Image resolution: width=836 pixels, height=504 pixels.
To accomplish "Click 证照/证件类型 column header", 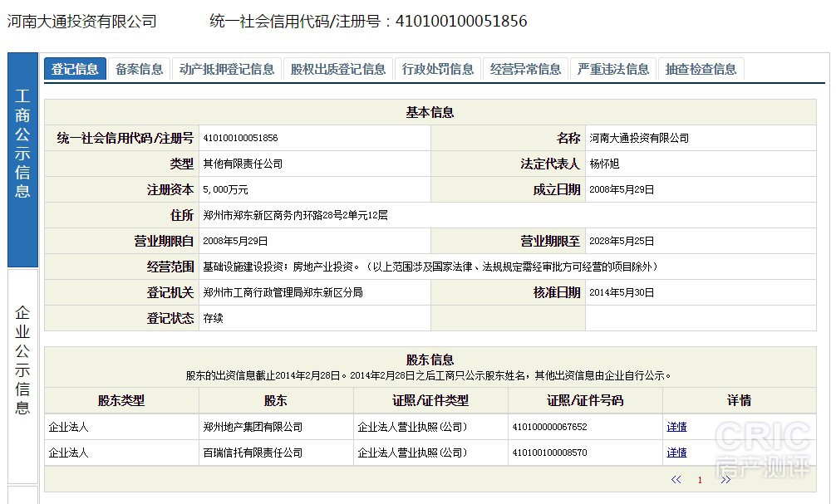I will click(430, 401).
